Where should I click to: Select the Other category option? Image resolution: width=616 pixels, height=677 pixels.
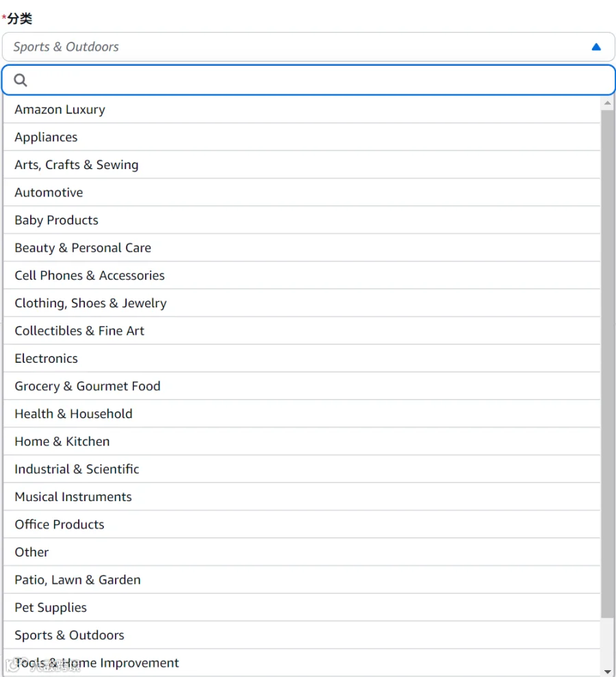click(302, 551)
